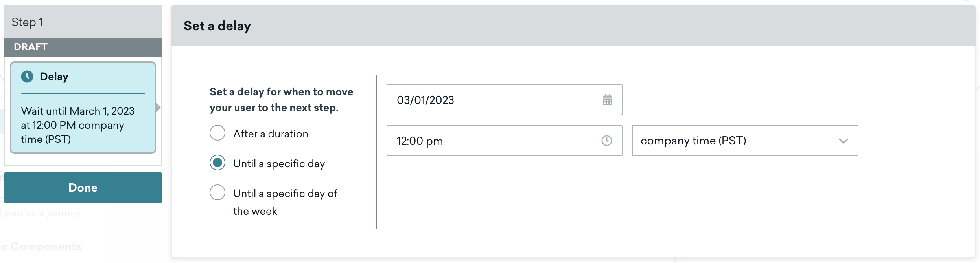Select the After a duration radio button

(217, 133)
